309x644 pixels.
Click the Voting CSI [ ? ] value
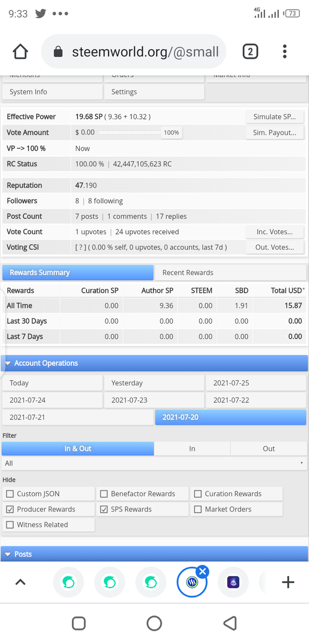click(x=151, y=247)
